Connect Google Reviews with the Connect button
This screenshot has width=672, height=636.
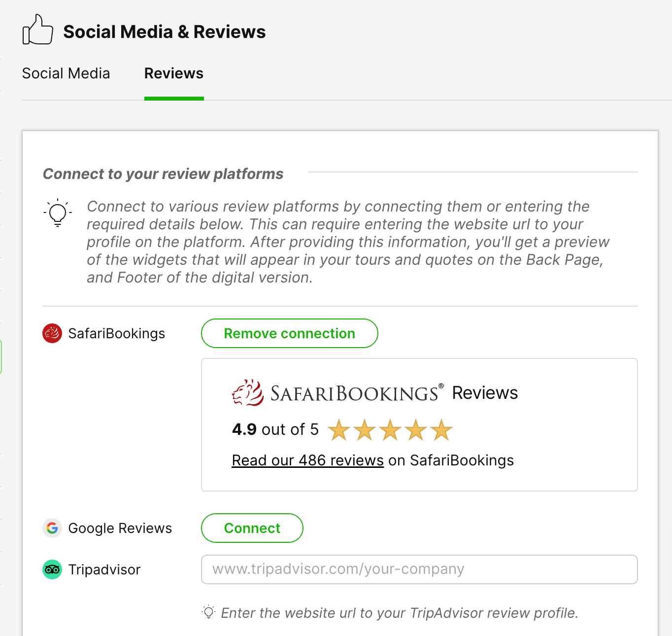pyautogui.click(x=252, y=528)
